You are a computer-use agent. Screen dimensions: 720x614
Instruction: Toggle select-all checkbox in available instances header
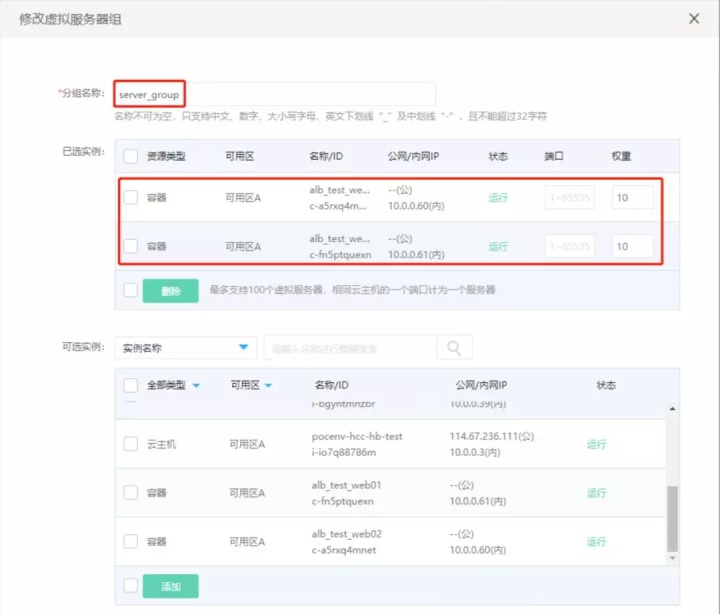pos(130,385)
